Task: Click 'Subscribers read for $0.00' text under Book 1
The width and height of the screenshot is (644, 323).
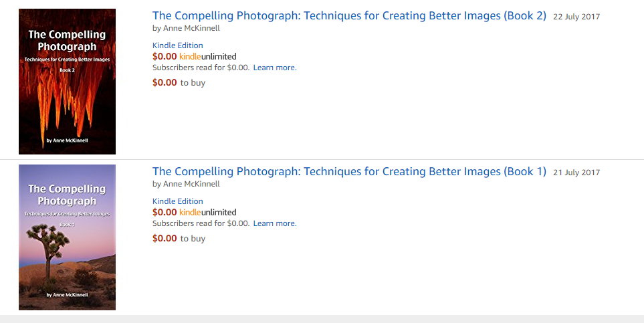Action: pyautogui.click(x=201, y=223)
